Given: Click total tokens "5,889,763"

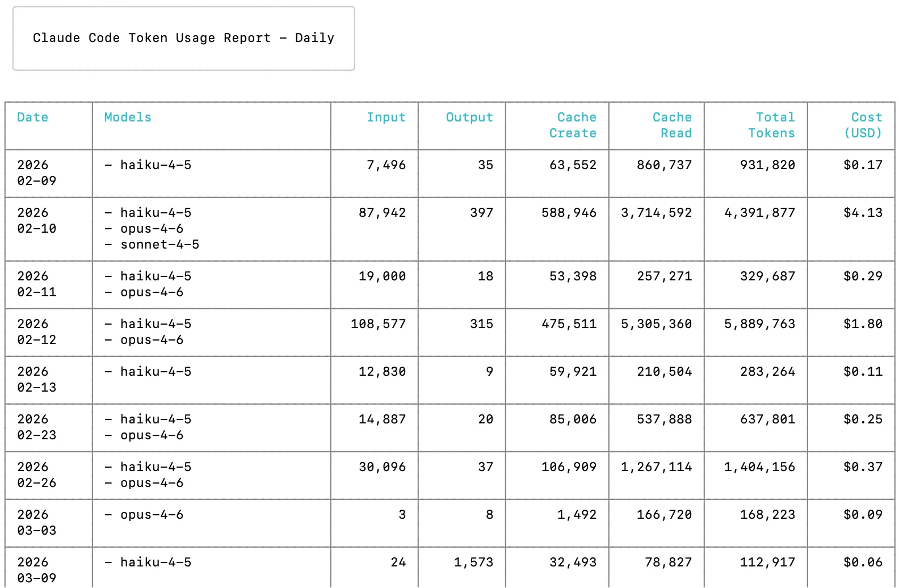Looking at the screenshot, I should pyautogui.click(x=759, y=324).
